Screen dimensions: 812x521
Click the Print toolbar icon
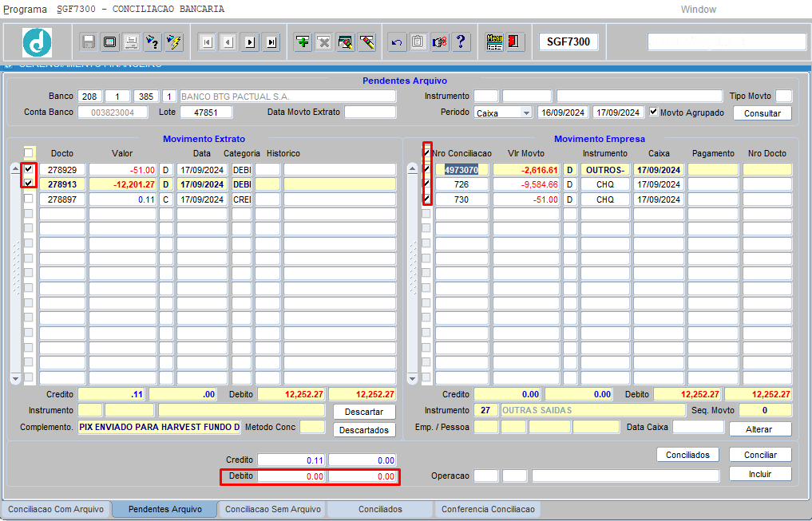point(131,42)
